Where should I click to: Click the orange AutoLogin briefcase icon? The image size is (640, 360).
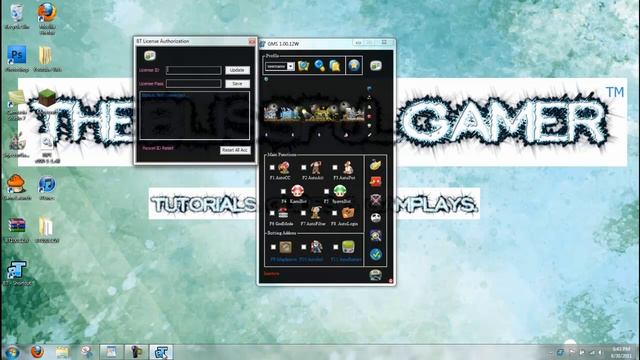tap(348, 213)
